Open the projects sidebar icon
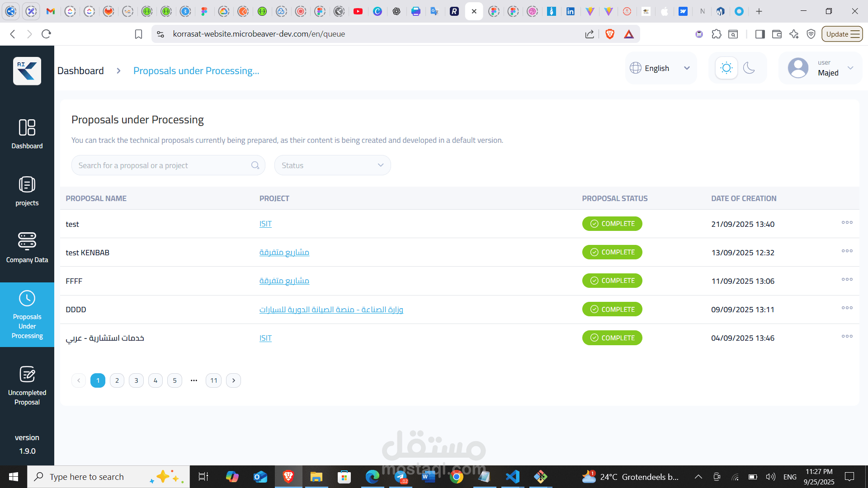Screen dimensions: 868x488 pyautogui.click(x=27, y=185)
